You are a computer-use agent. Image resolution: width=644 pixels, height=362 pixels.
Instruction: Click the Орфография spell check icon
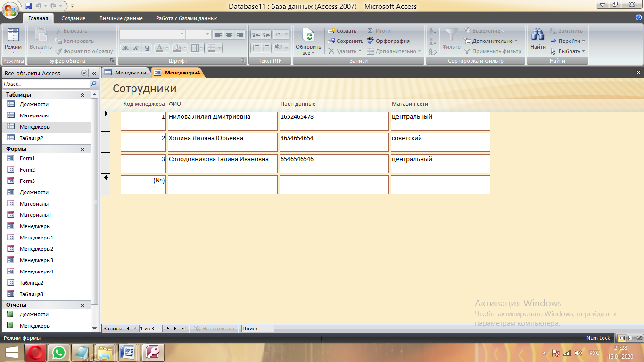coord(370,41)
